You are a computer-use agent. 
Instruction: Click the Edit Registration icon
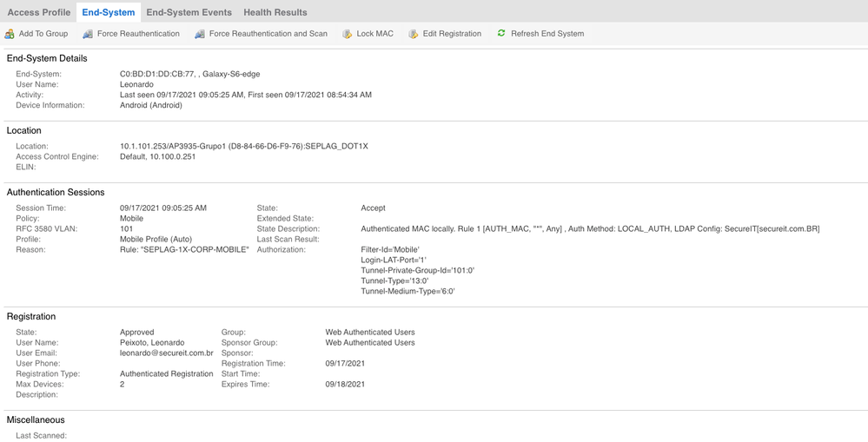(414, 34)
